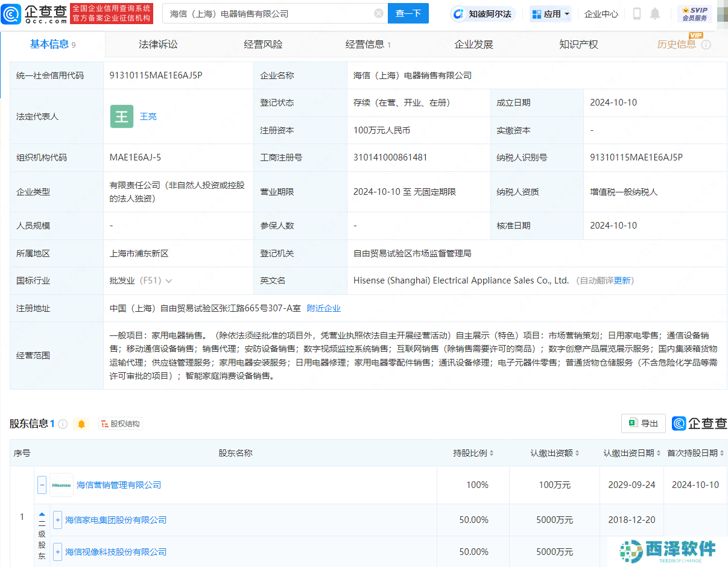The height and width of the screenshot is (567, 728).
Task: Click the Hisense logo thumbnail
Action: click(62, 485)
